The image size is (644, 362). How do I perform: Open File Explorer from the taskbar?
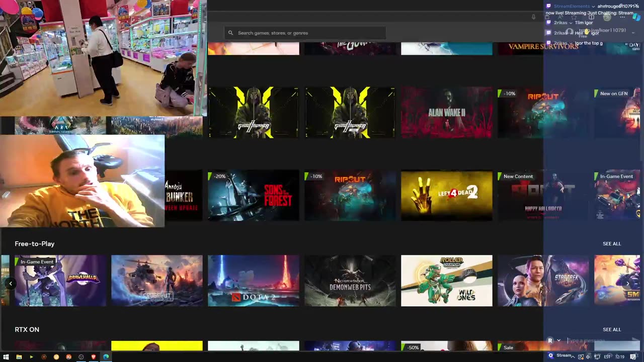point(19,357)
